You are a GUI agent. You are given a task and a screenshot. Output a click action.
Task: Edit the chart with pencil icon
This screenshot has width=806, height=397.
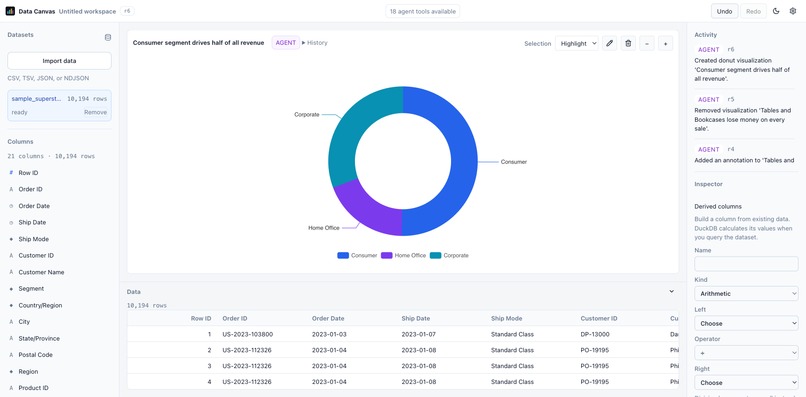pos(609,44)
